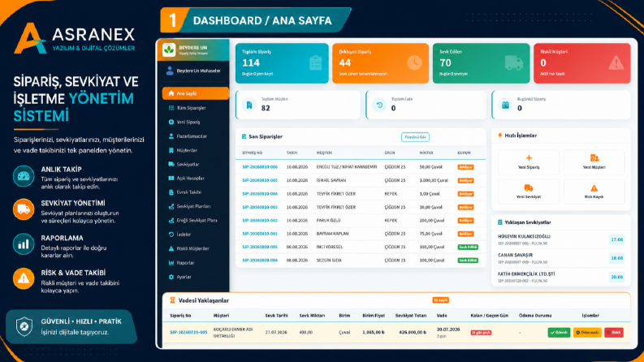Open order SIP-20260810-004
644x362 pixels.
260,194
